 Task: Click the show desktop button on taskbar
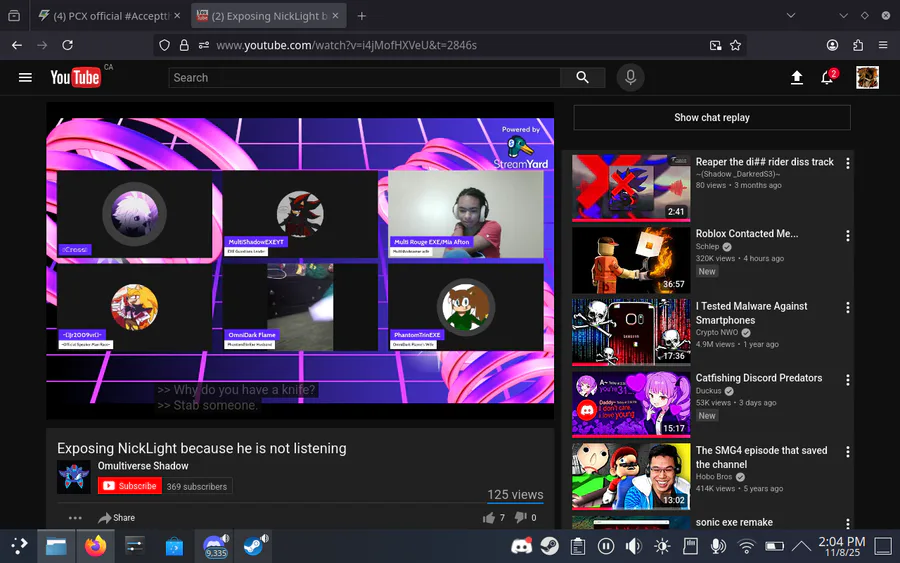(883, 546)
